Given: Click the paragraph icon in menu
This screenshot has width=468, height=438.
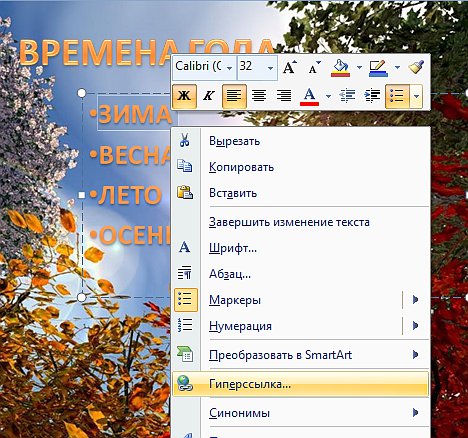Looking at the screenshot, I should point(185,273).
